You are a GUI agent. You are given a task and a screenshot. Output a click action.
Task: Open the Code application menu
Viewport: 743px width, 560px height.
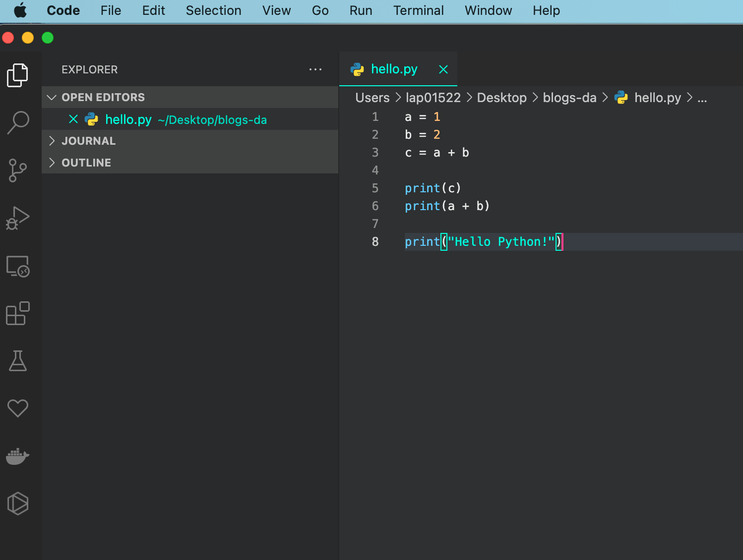(x=63, y=10)
